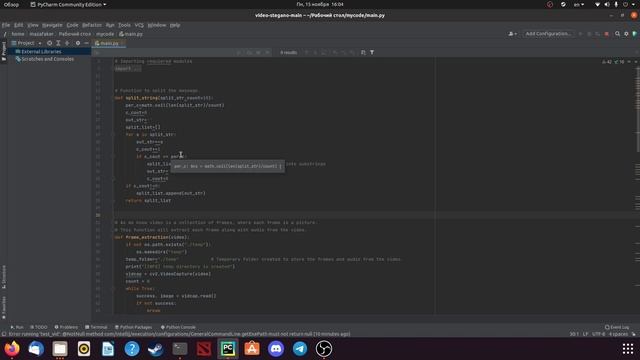
Task: Open Python Packages tool window
Action: [133, 327]
